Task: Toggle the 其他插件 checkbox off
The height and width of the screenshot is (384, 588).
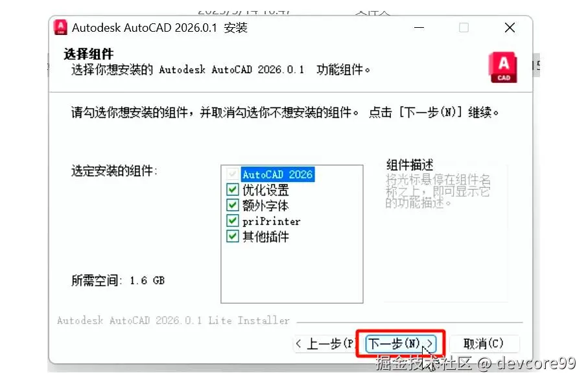Action: (x=232, y=236)
